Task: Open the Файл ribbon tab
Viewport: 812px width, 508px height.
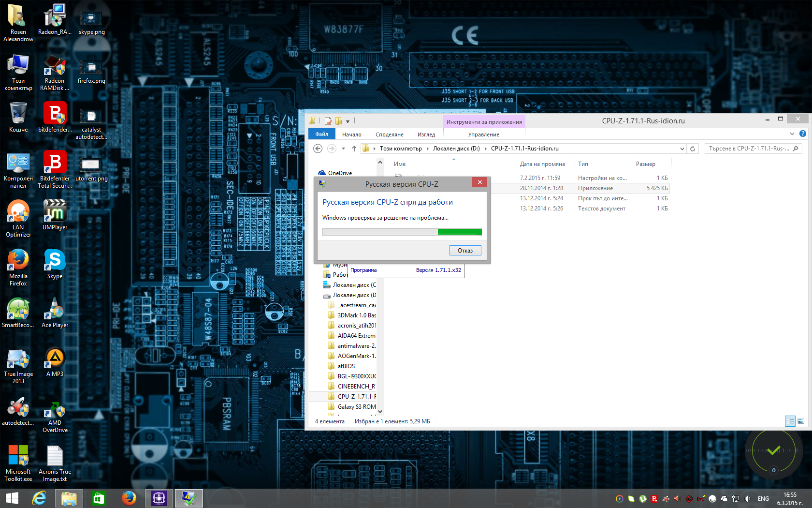Action: point(321,134)
